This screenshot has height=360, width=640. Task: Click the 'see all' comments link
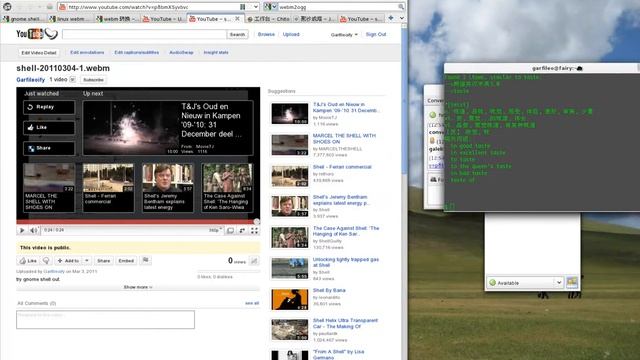(252, 303)
